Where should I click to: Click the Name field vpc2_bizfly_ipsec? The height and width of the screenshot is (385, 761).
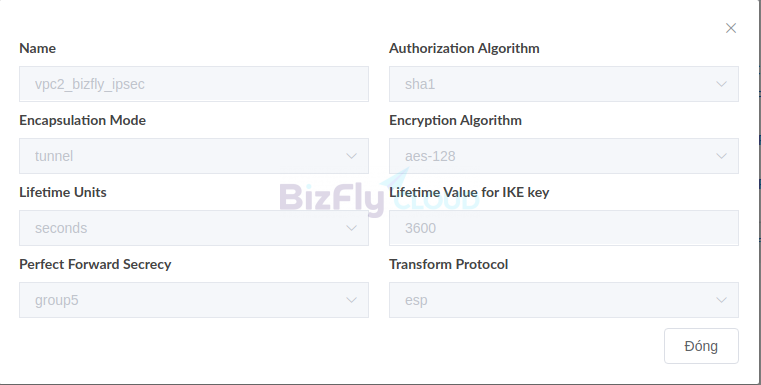click(194, 84)
